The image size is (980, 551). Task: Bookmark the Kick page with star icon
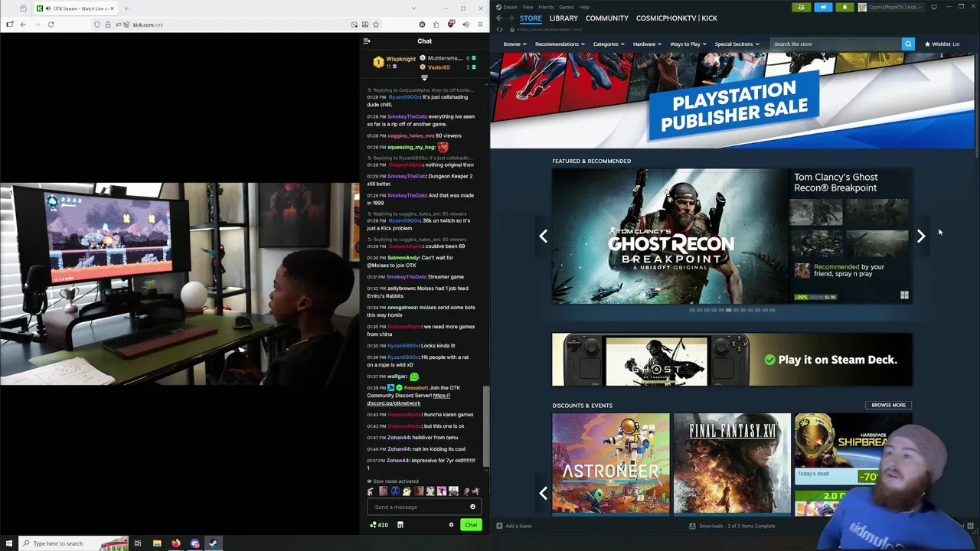376,24
